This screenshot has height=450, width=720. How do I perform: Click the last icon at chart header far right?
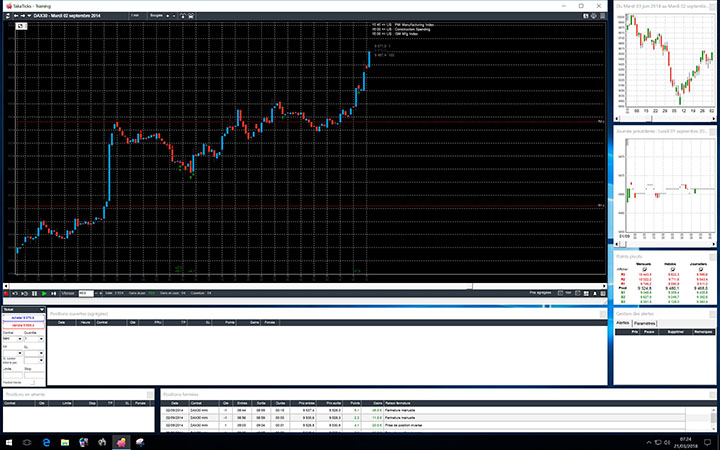tap(602, 16)
